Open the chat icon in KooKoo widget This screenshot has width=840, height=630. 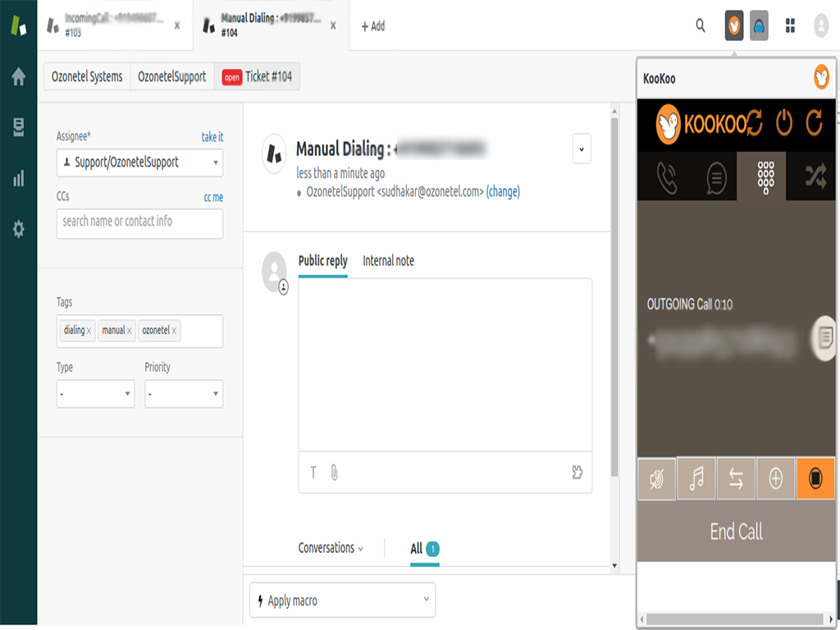pos(715,176)
